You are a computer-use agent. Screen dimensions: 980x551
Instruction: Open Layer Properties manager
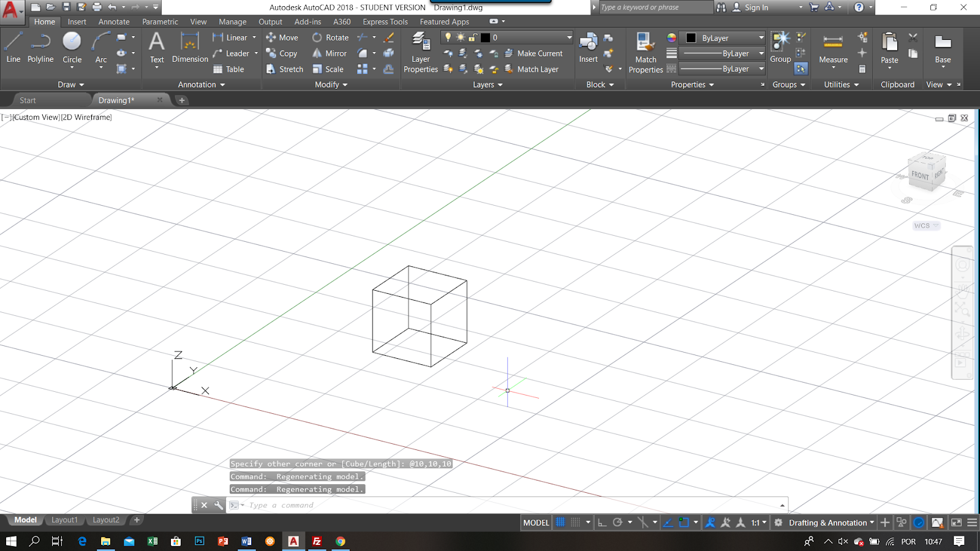click(421, 53)
